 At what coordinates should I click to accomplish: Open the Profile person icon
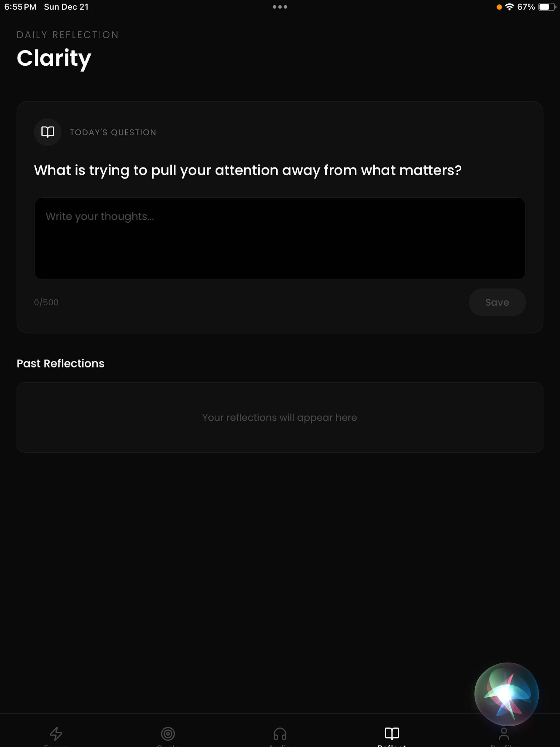[x=504, y=733]
